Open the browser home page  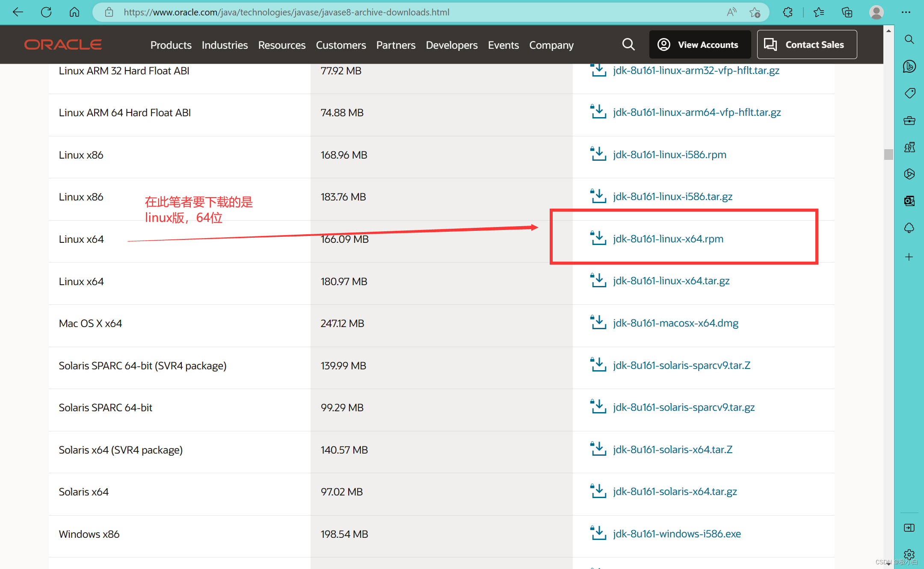point(74,12)
